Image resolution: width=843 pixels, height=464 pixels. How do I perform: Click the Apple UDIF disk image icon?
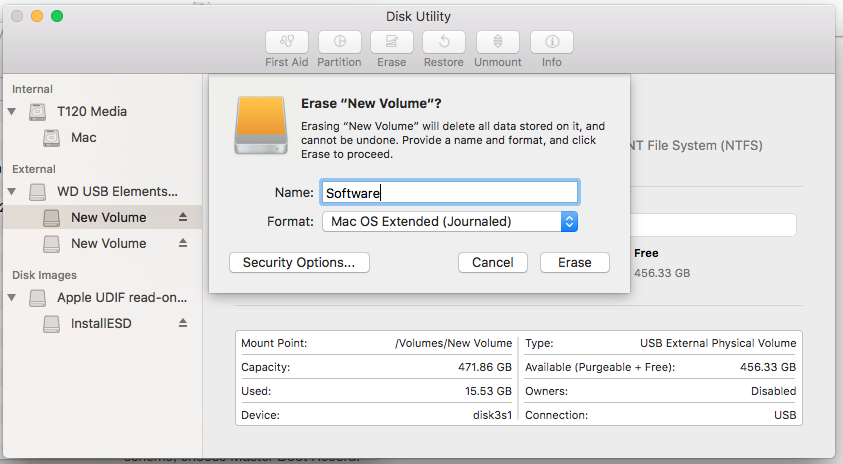click(x=38, y=298)
